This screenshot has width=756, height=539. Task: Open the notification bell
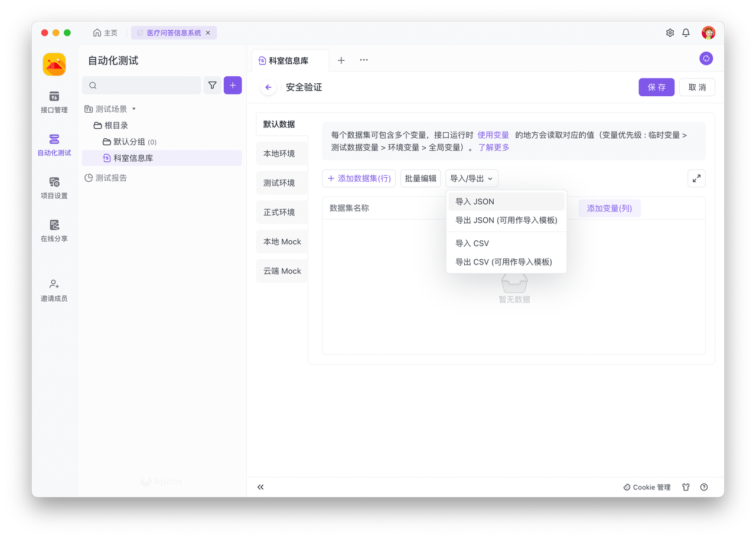pyautogui.click(x=686, y=33)
